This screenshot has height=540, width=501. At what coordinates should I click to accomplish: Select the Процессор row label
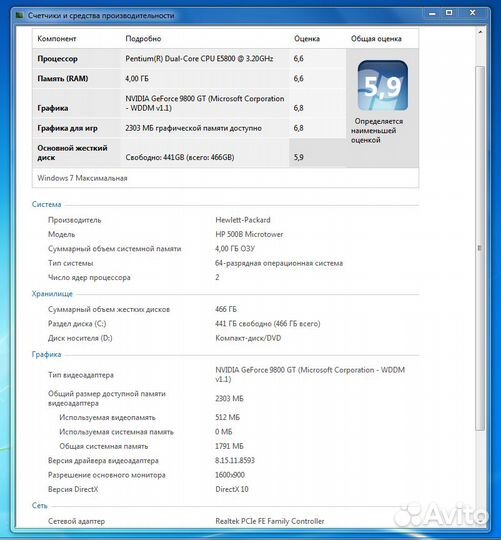(x=57, y=59)
